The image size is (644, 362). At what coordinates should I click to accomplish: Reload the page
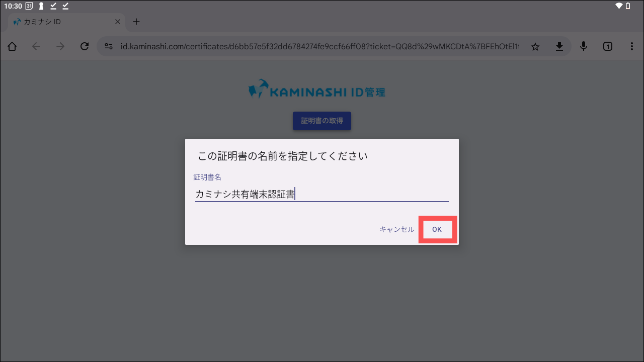(x=85, y=46)
